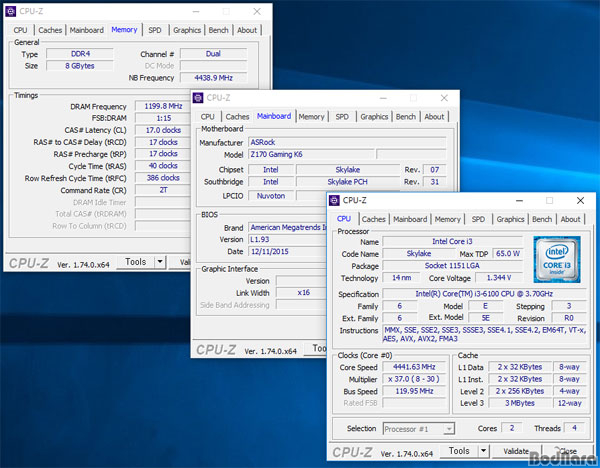Open CPU tab in Memory window
This screenshot has height=468, width=600.
click(x=20, y=30)
